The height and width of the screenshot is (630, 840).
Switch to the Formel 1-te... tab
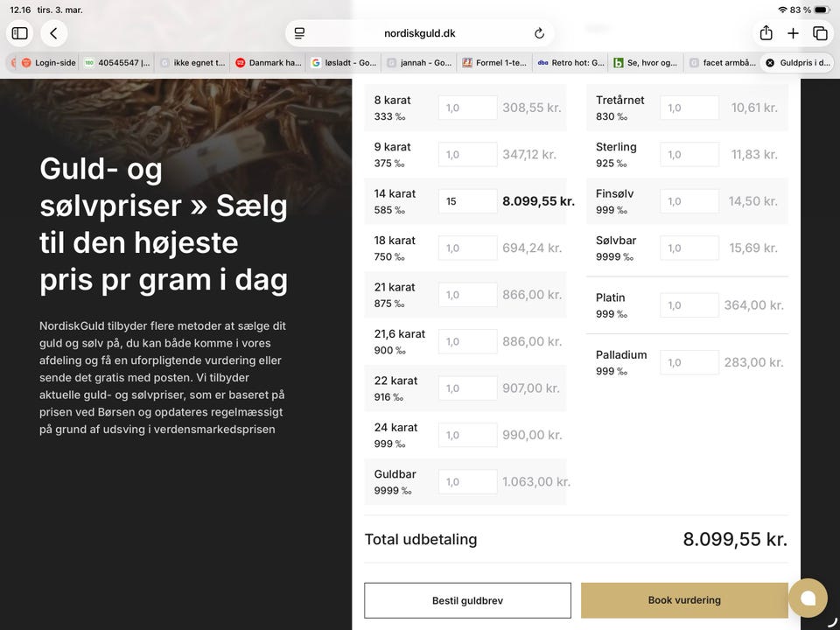(495, 63)
